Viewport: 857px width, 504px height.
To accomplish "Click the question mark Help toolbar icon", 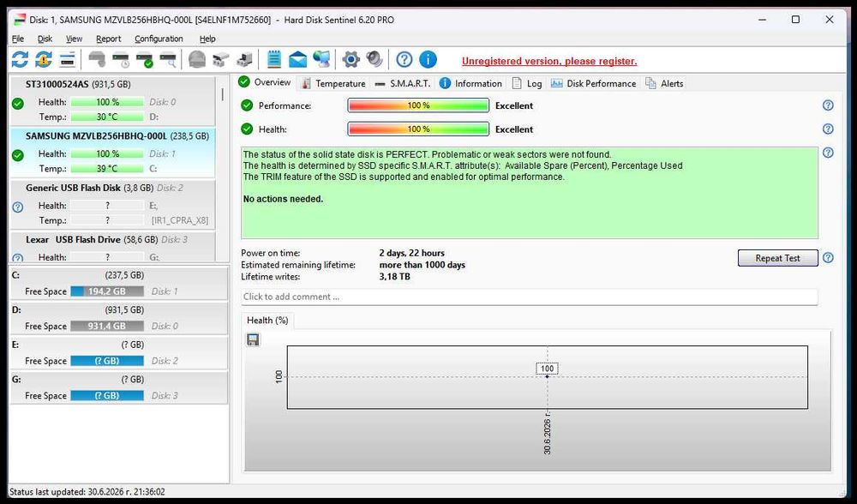I will click(x=404, y=60).
